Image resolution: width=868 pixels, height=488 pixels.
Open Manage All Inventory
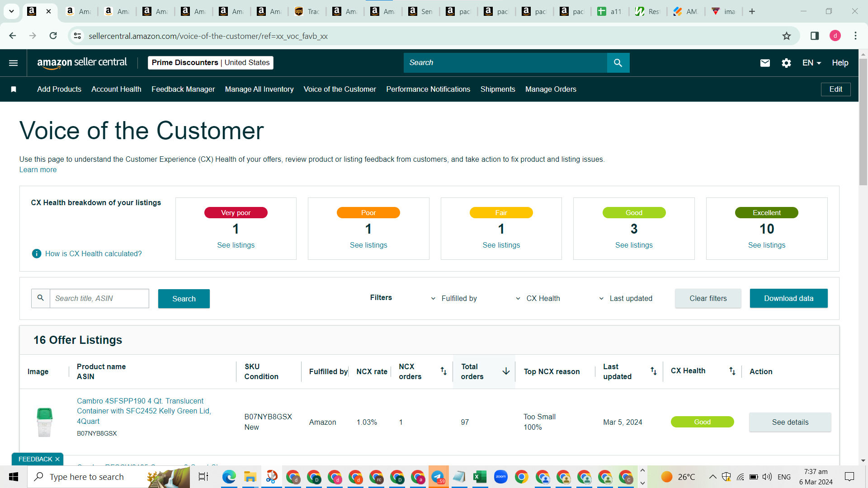tap(259, 89)
